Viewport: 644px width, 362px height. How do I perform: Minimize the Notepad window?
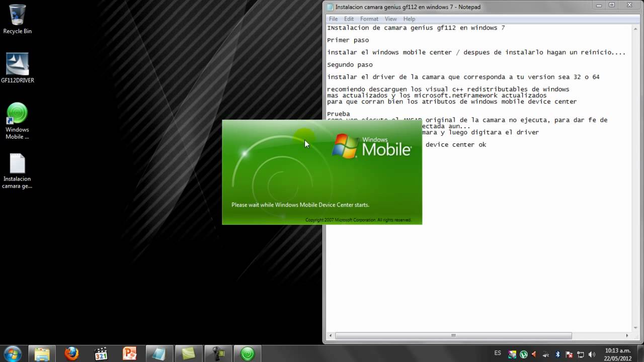(x=599, y=5)
